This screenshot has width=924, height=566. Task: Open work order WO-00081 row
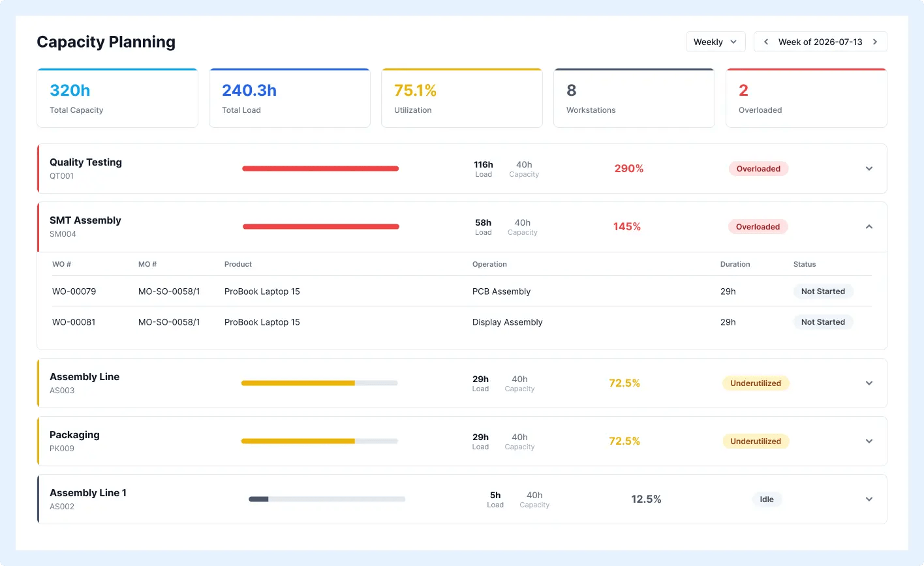point(462,322)
